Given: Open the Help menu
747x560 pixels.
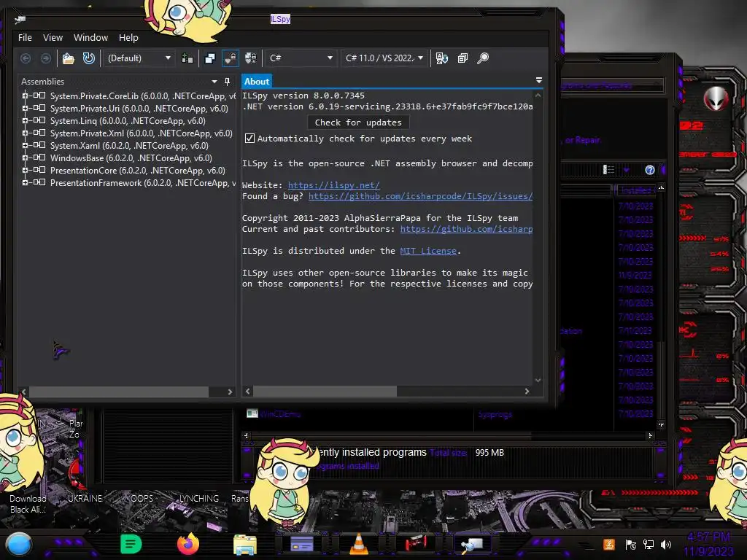Looking at the screenshot, I should pyautogui.click(x=128, y=38).
